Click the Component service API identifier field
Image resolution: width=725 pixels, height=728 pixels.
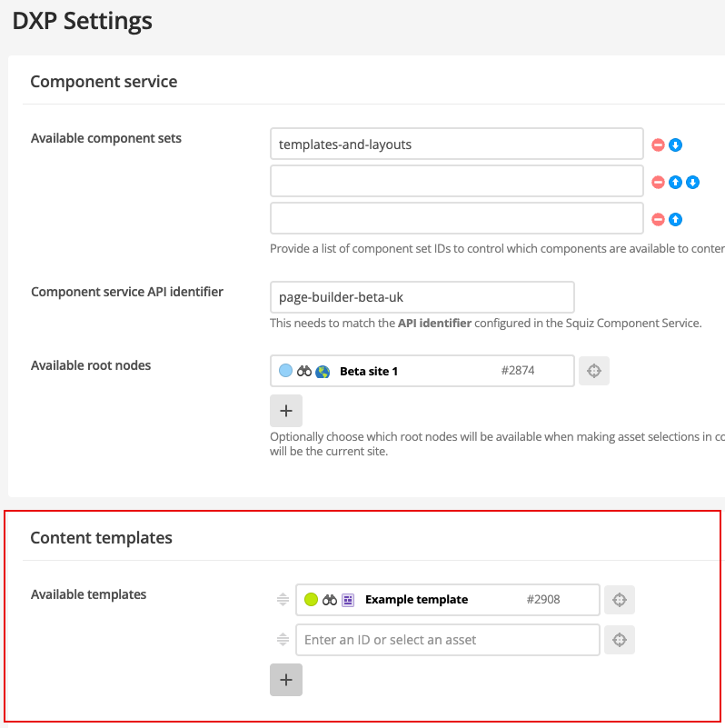[422, 296]
